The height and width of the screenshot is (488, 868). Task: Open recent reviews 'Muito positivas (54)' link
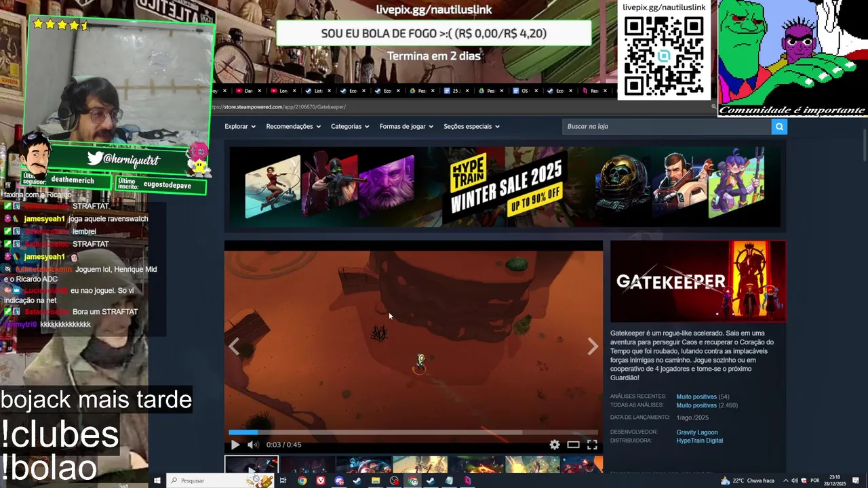coord(703,396)
